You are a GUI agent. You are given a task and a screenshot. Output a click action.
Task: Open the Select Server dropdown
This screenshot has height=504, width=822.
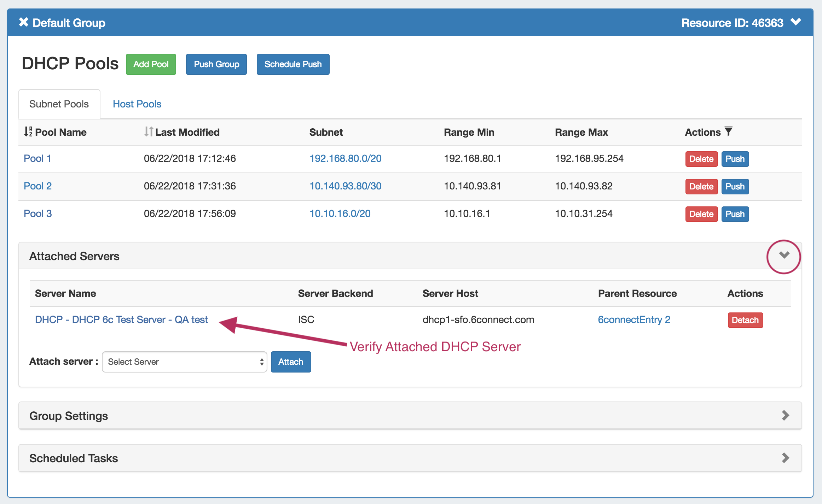(x=184, y=362)
